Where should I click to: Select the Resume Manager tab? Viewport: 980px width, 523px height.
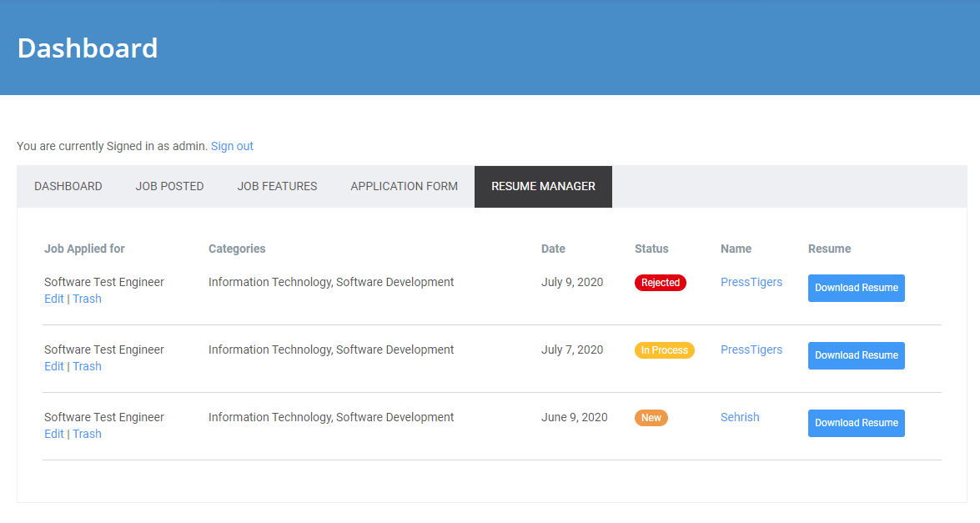point(542,186)
